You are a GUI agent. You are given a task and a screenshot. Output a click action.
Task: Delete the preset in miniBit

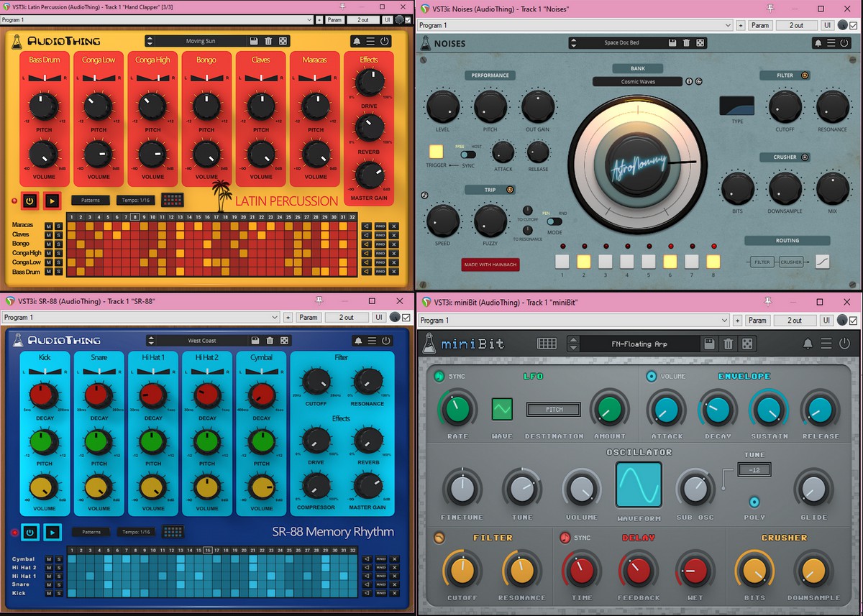click(729, 344)
